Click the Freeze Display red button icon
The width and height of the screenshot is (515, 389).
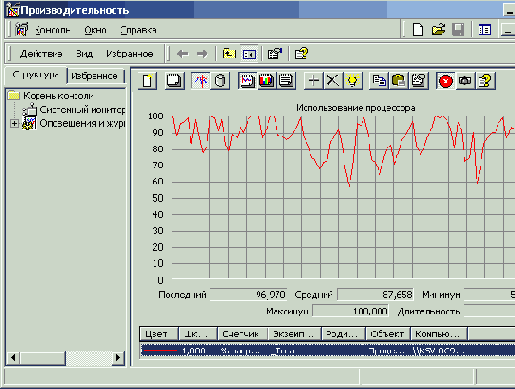(446, 81)
